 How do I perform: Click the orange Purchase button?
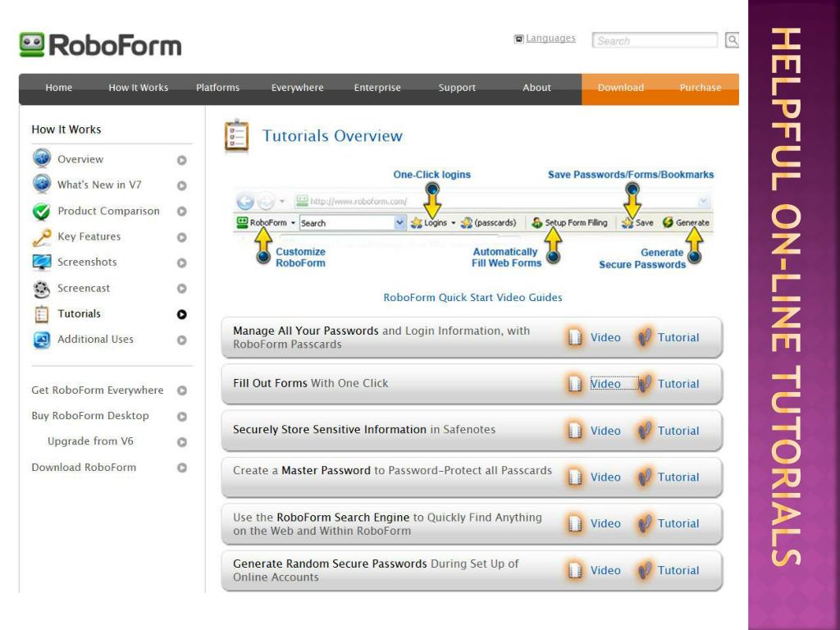point(701,87)
